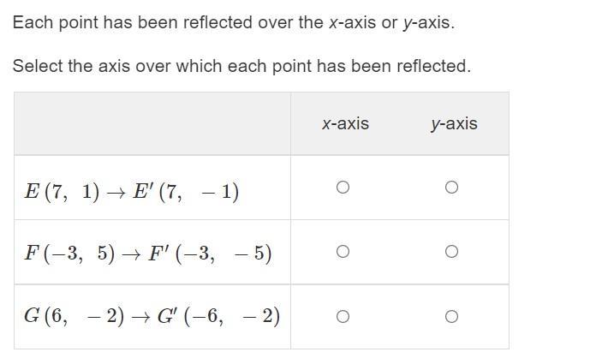Image resolution: width=614 pixels, height=364 pixels.
Task: Click the y-axis column header
Action: click(x=454, y=124)
